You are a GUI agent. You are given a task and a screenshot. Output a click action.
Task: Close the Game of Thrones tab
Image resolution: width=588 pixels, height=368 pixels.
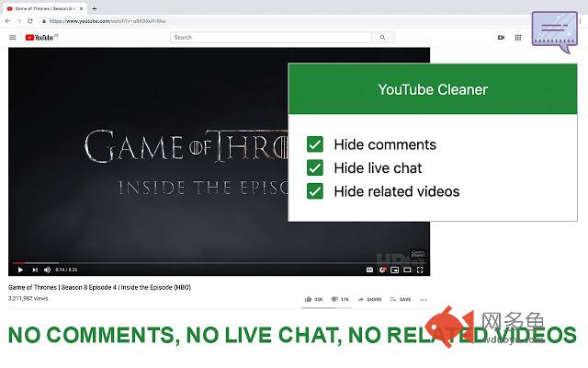[81, 8]
